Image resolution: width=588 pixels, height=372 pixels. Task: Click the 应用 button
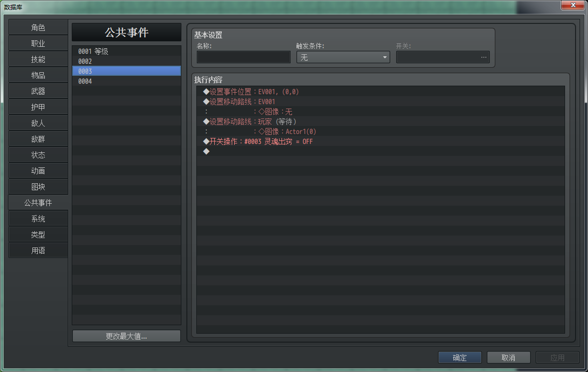click(557, 358)
